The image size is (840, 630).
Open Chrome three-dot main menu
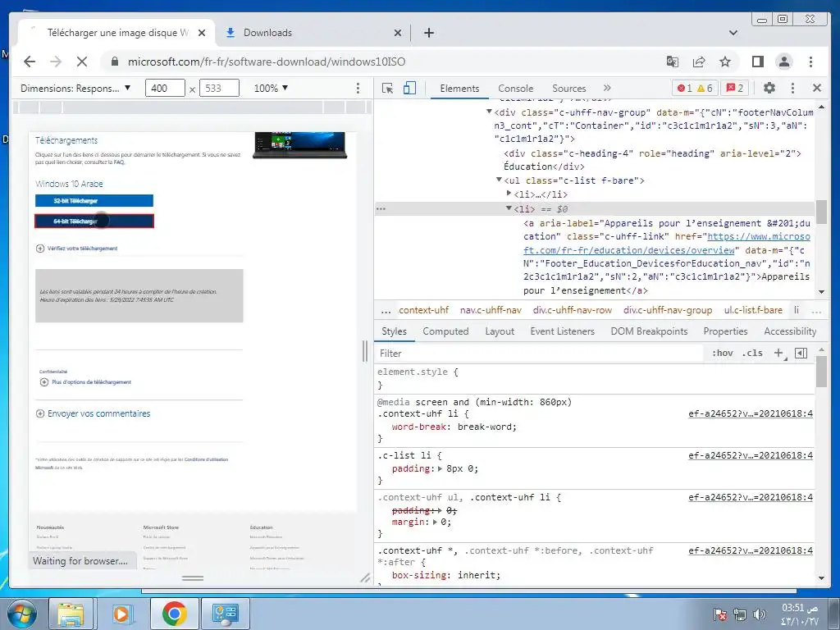click(810, 62)
